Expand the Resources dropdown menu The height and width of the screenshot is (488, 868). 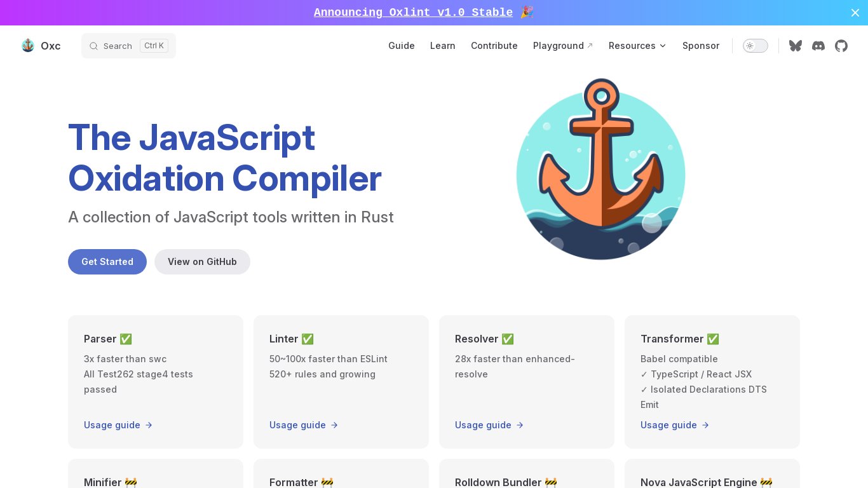pos(637,46)
